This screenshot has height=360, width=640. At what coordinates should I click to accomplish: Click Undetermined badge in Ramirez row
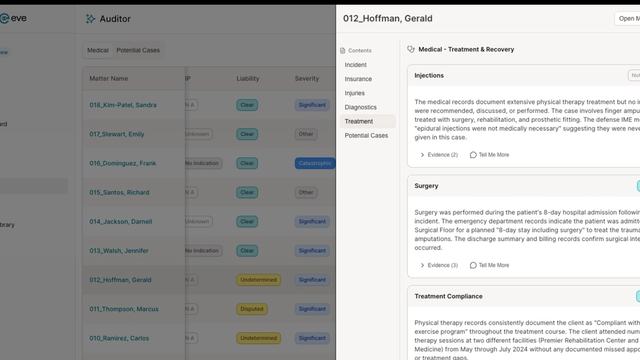coord(258,338)
